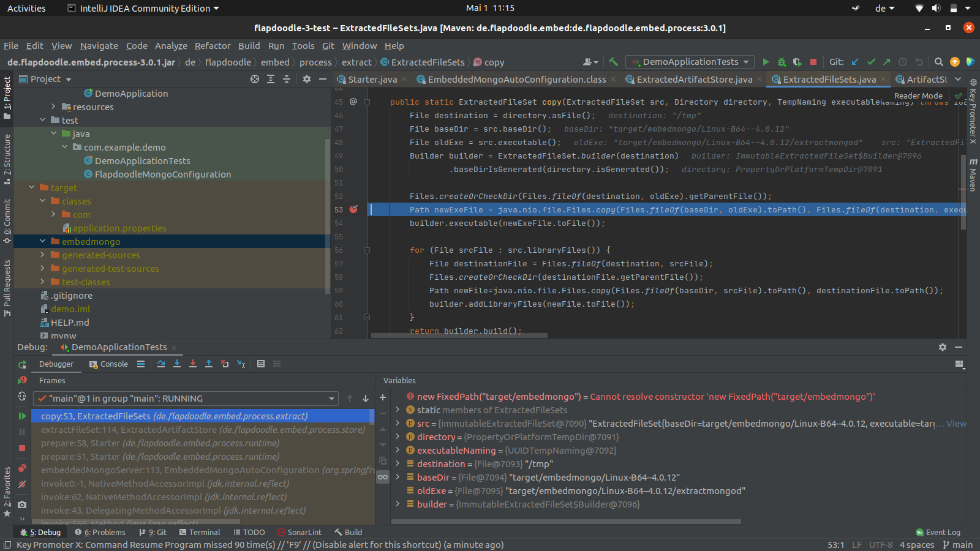Open the thread selector "main" RUNNING dropdown

coord(186,399)
